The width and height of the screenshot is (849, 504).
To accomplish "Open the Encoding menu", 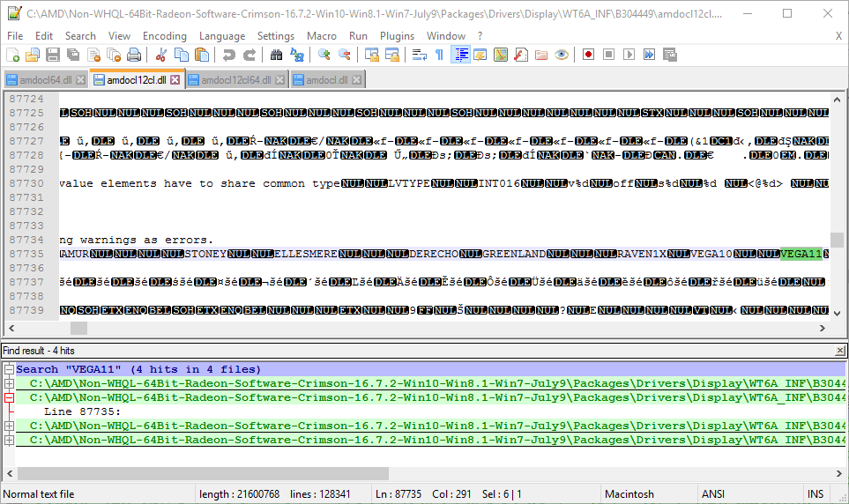I will point(164,36).
